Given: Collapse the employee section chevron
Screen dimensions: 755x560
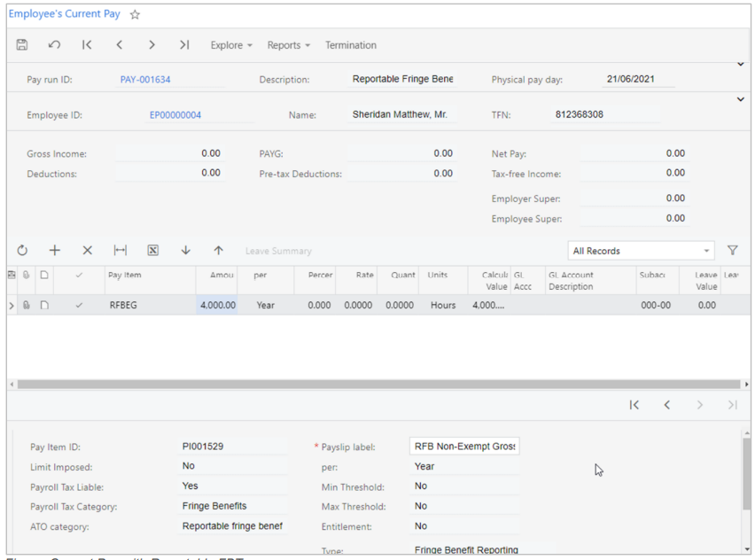Looking at the screenshot, I should coord(740,98).
